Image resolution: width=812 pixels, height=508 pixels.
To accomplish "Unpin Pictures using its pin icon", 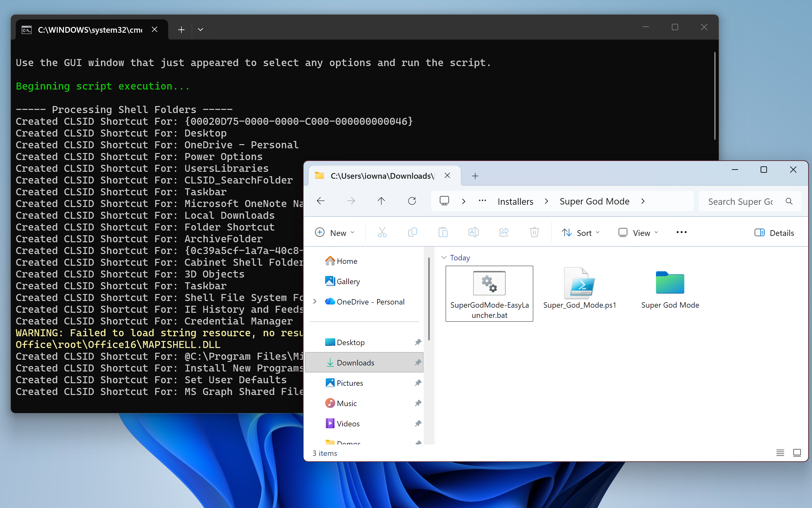I will click(418, 383).
